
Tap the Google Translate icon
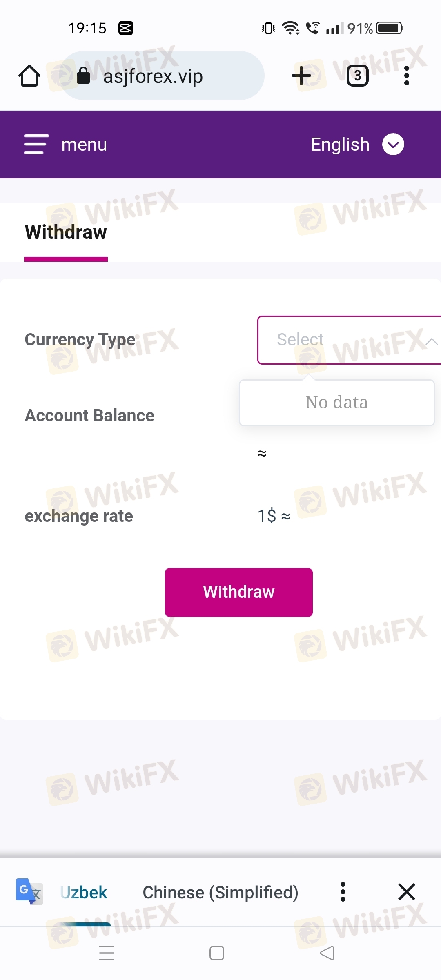(29, 892)
